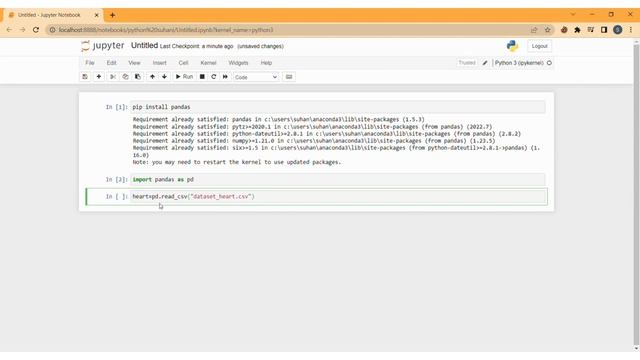Move selected cell down arrow
The height and width of the screenshot is (360, 640).
tap(164, 77)
